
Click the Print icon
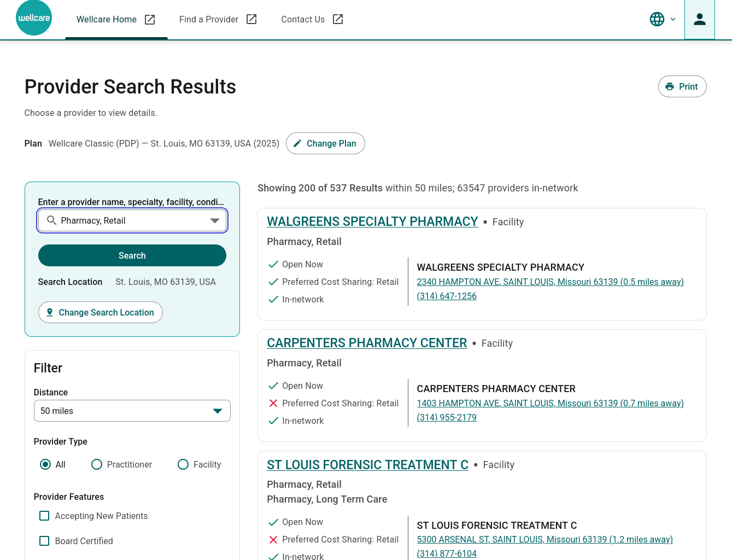tap(669, 86)
